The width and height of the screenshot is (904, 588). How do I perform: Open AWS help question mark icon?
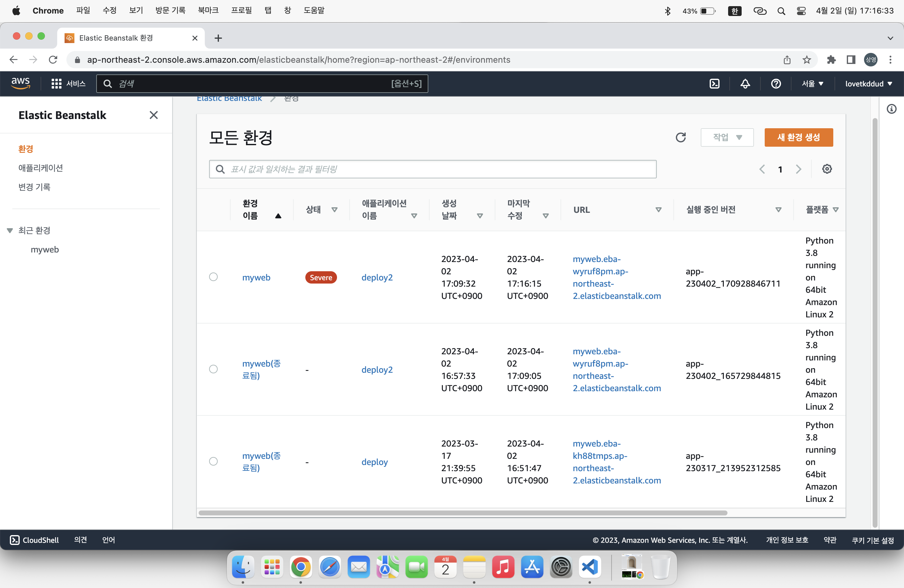coord(776,84)
